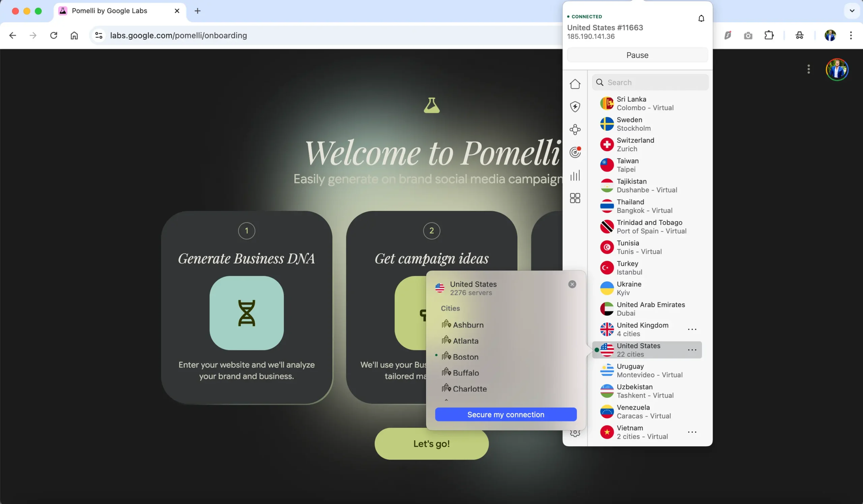Click inside the VPN server search field
The height and width of the screenshot is (504, 863).
pyautogui.click(x=650, y=83)
